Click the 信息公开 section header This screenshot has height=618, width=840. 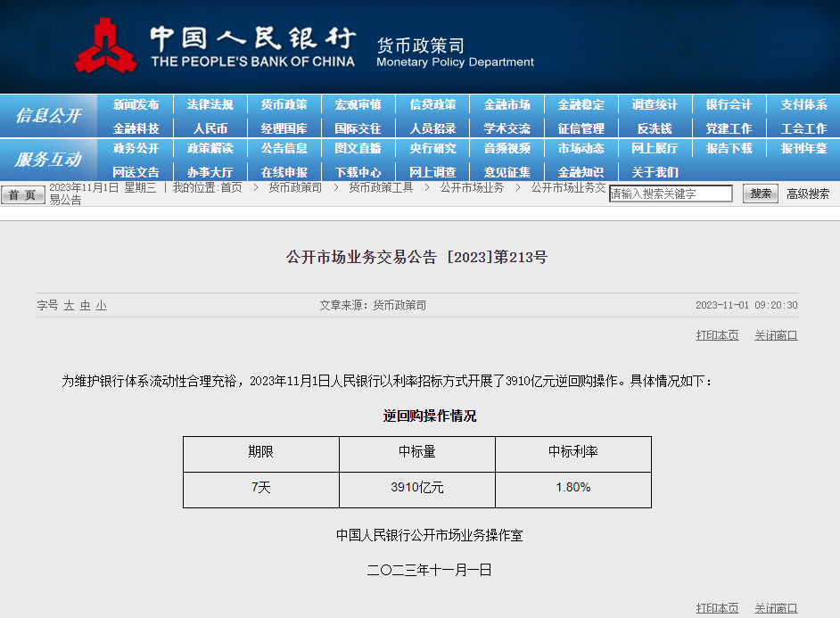click(x=48, y=116)
